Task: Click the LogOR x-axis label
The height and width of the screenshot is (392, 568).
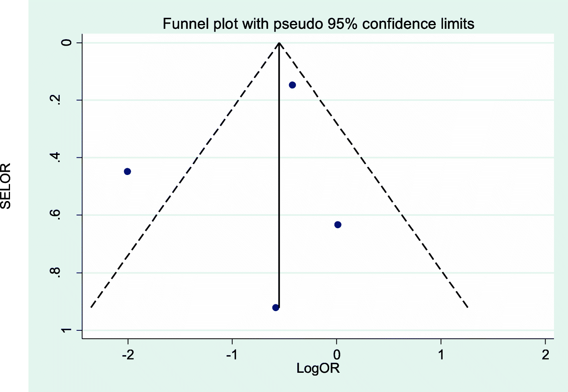Action: coord(318,368)
